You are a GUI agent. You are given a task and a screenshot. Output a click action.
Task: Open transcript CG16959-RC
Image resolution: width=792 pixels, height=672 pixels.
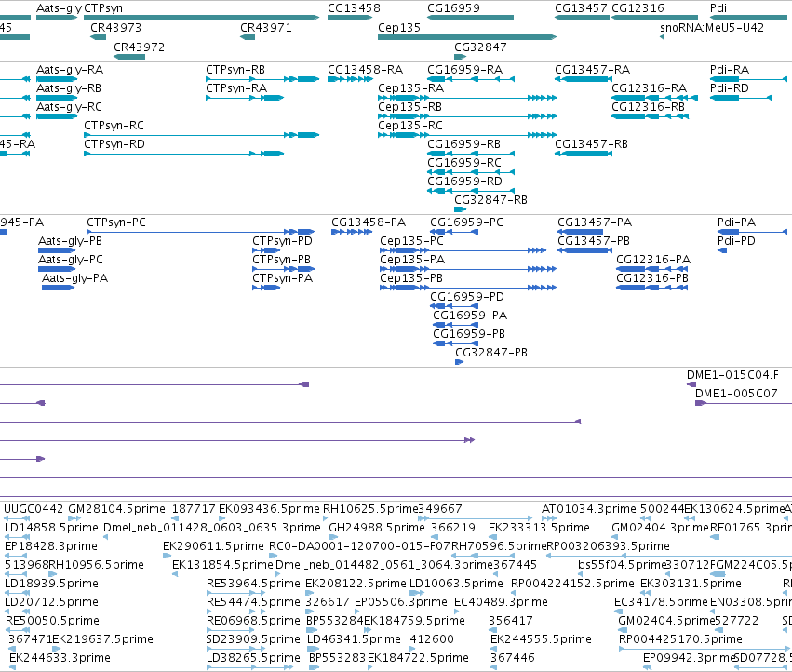click(464, 163)
